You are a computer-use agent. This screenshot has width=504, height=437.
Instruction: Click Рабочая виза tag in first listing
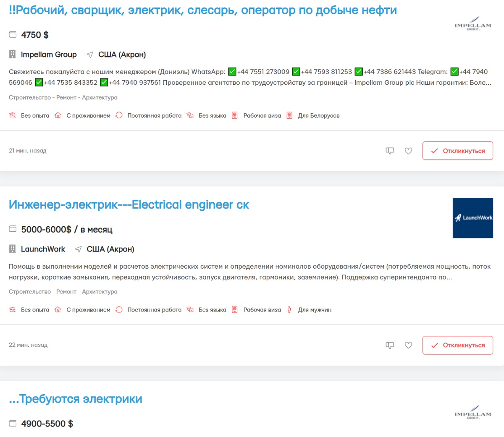262,115
